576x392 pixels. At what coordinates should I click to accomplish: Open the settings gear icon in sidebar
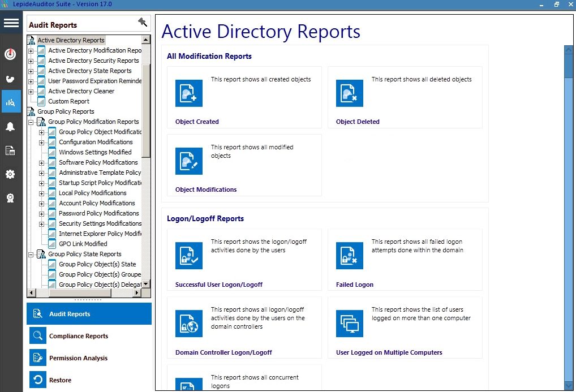[10, 174]
